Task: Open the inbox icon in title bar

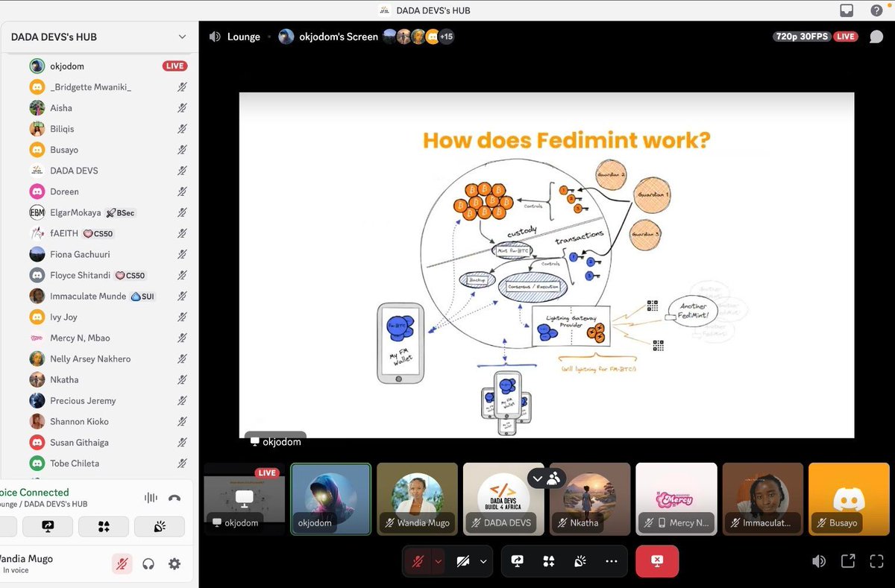Action: 847,10
